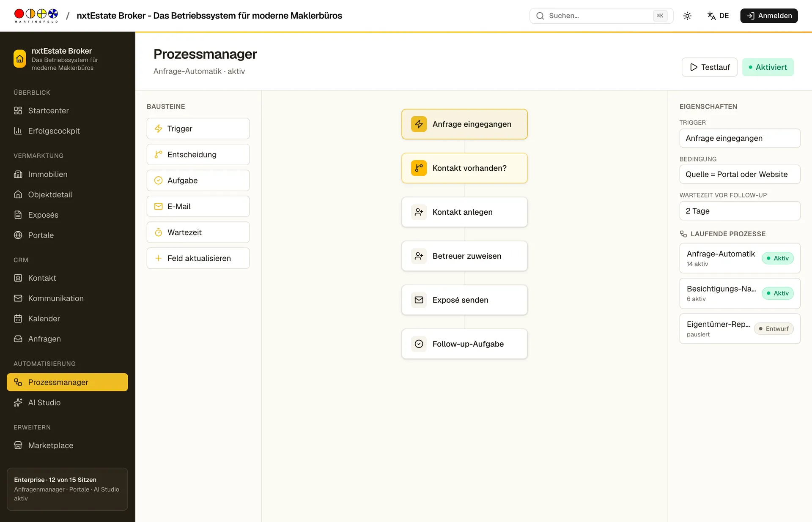This screenshot has width=812, height=522.
Task: Focus the Suchen search field
Action: pos(601,16)
